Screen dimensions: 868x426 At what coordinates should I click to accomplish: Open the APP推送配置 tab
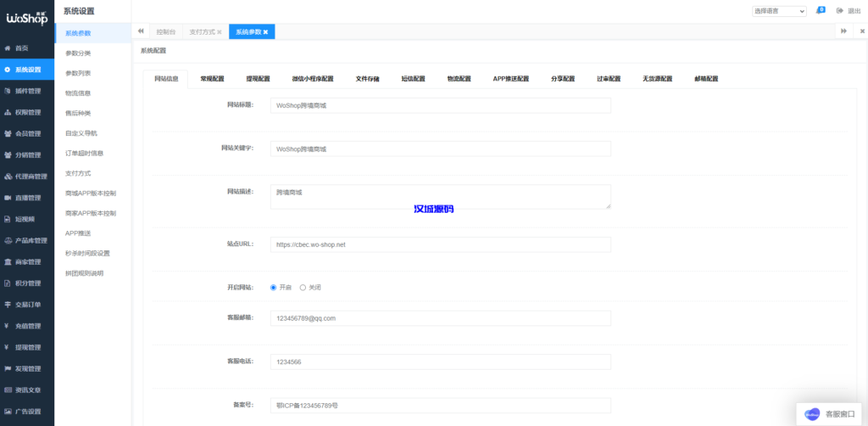pyautogui.click(x=511, y=79)
